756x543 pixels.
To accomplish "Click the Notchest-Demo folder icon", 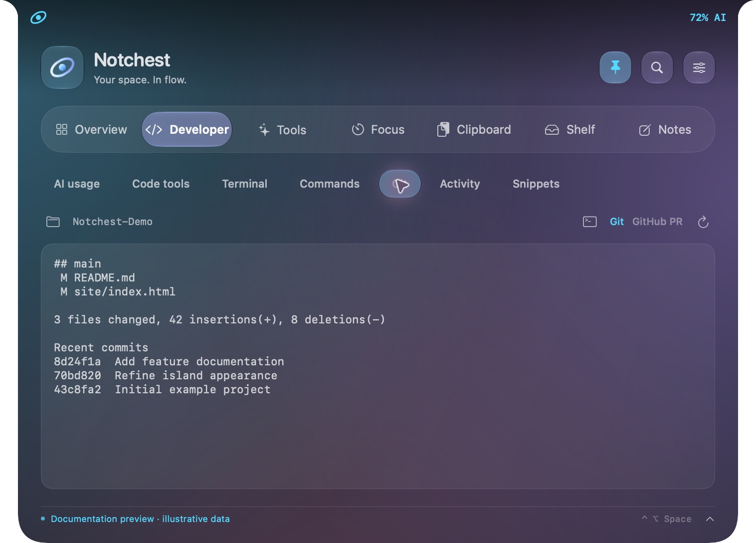I will point(53,222).
